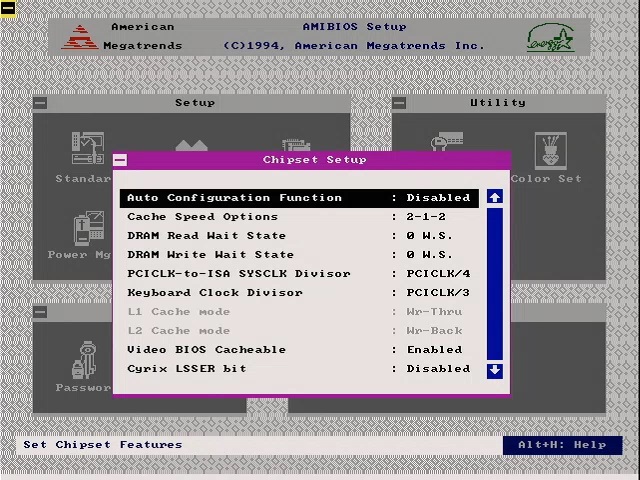Select Video BIOS Cacheable row
The image size is (640, 480).
click(x=299, y=350)
